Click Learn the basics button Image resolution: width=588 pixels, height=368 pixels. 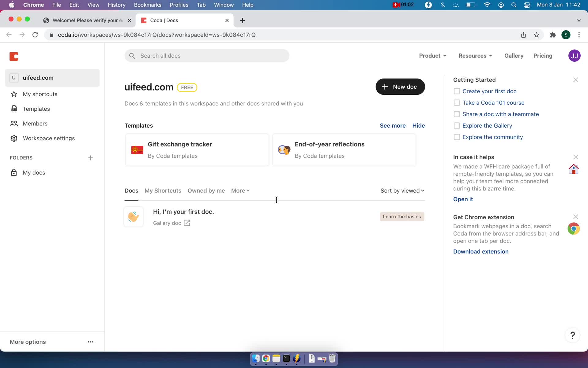[402, 217]
